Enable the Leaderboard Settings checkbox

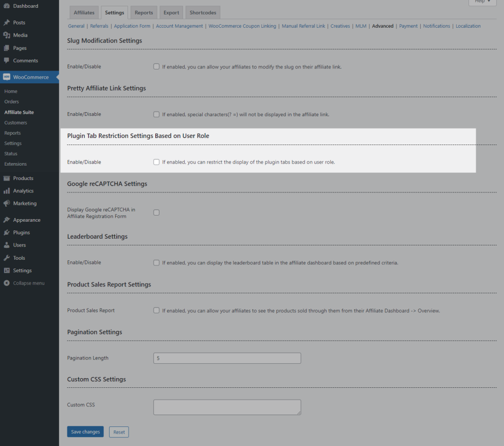tap(156, 263)
